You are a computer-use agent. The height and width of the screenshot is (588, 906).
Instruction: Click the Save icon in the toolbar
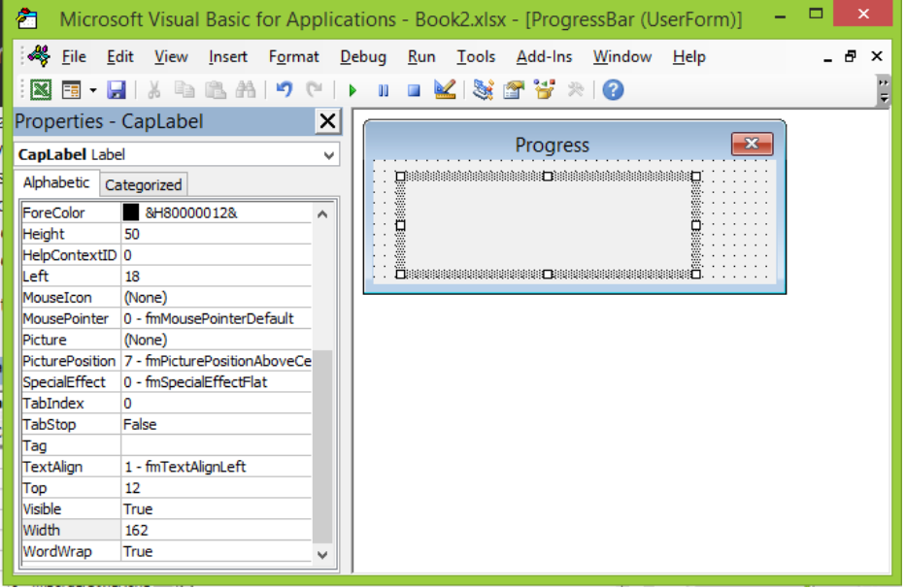(117, 90)
